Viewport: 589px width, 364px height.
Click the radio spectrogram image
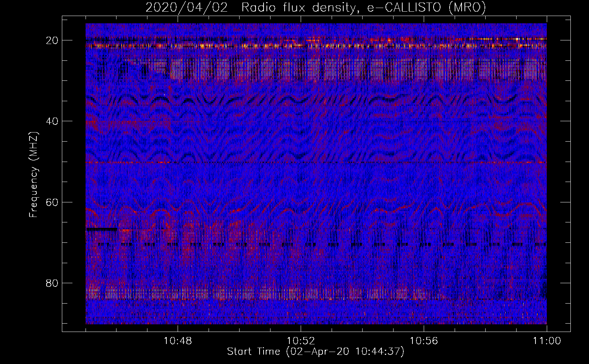click(x=316, y=174)
